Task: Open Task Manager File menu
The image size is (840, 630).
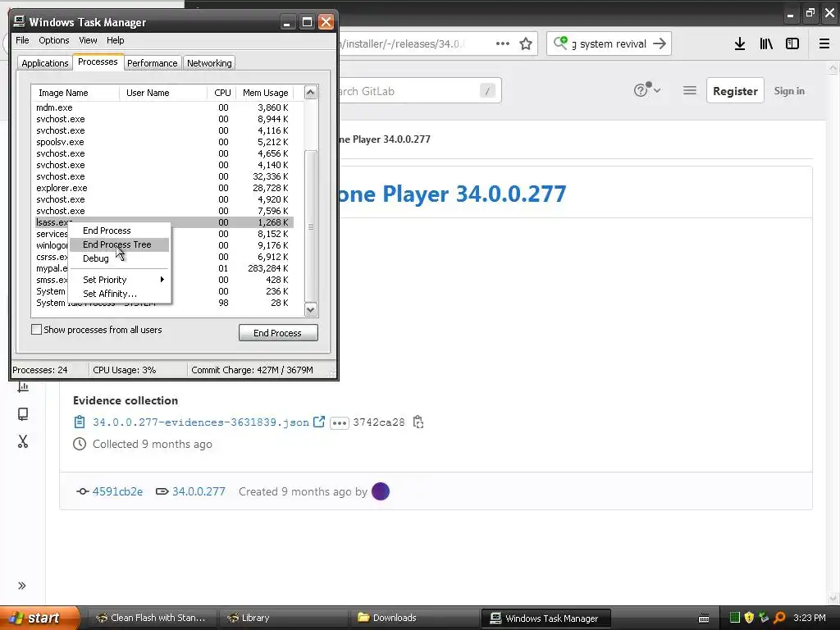Action: point(22,40)
